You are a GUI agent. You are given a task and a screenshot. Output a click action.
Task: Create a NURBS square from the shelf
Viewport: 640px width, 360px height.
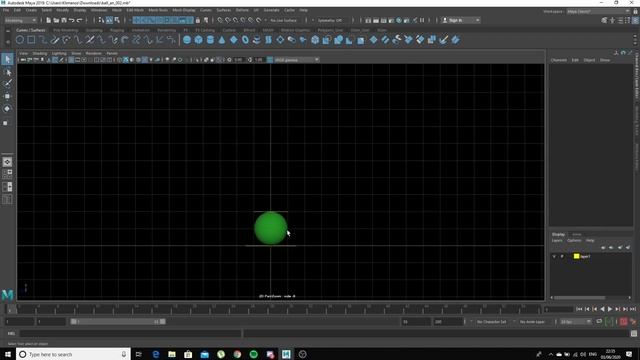(x=31, y=40)
